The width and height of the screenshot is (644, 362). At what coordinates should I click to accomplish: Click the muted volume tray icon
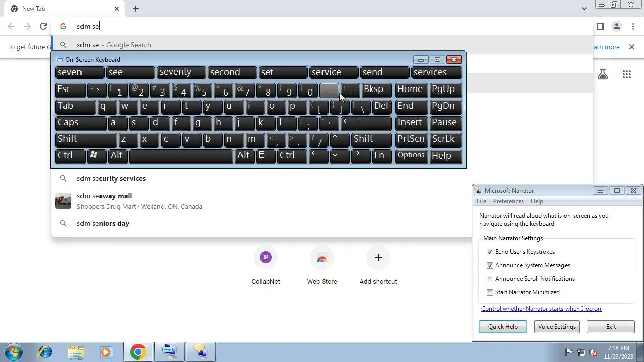point(594,352)
